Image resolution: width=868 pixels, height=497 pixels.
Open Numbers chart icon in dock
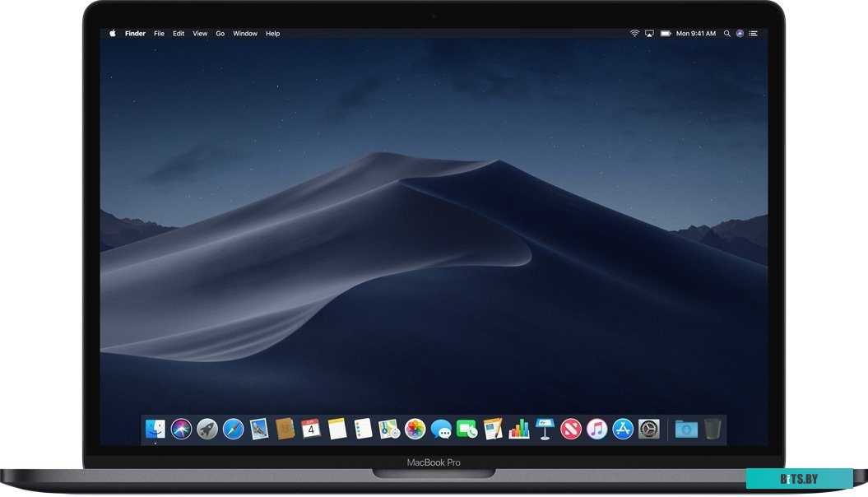point(518,429)
